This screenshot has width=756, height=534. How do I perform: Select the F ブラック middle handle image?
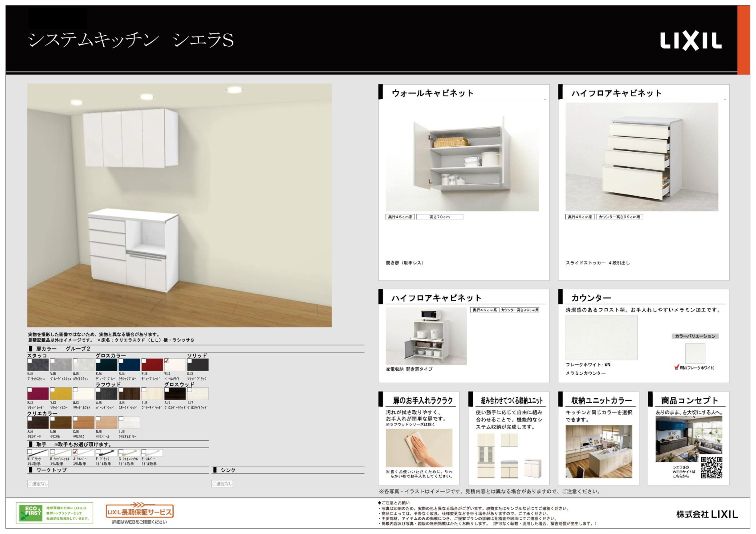click(106, 453)
